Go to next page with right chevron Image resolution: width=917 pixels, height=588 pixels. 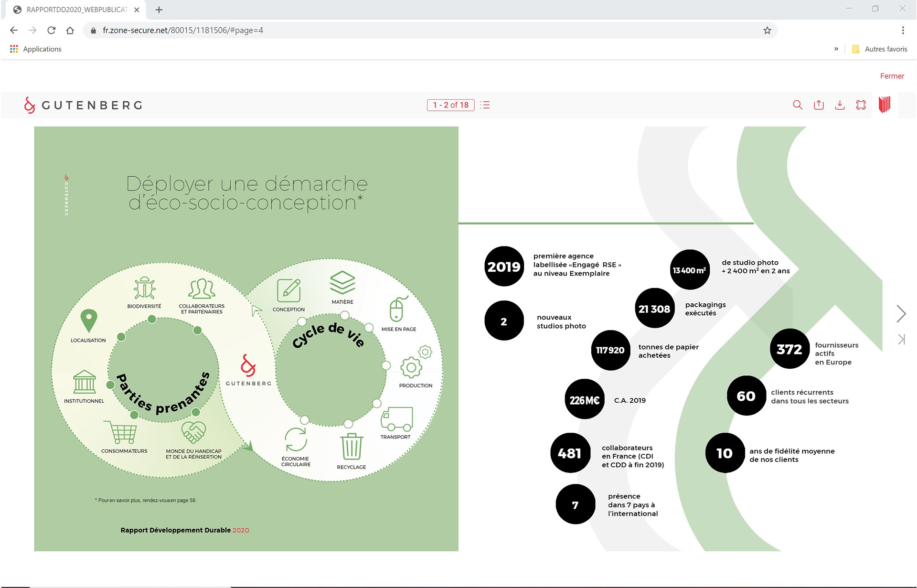901,314
